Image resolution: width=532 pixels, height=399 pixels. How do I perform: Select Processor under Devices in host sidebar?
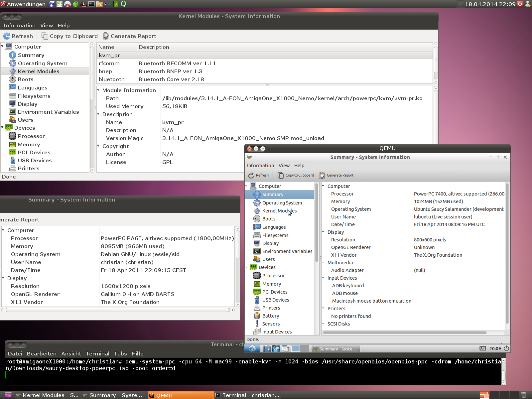(31, 136)
